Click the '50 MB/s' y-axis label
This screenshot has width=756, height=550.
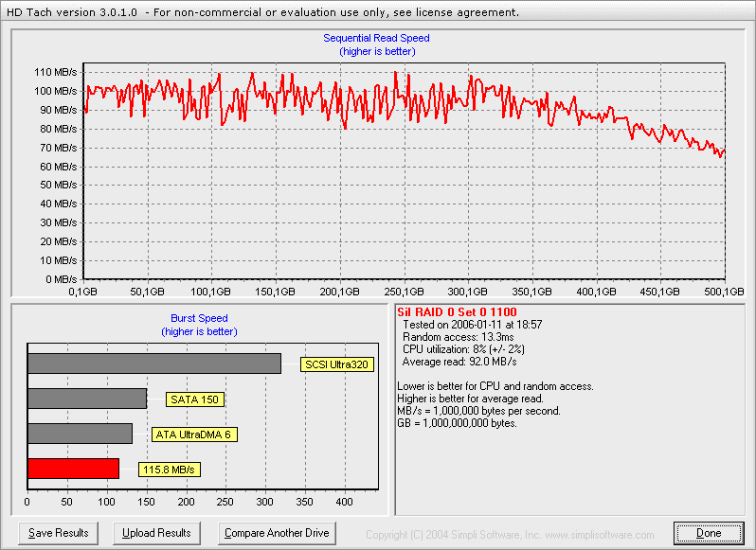[x=59, y=185]
